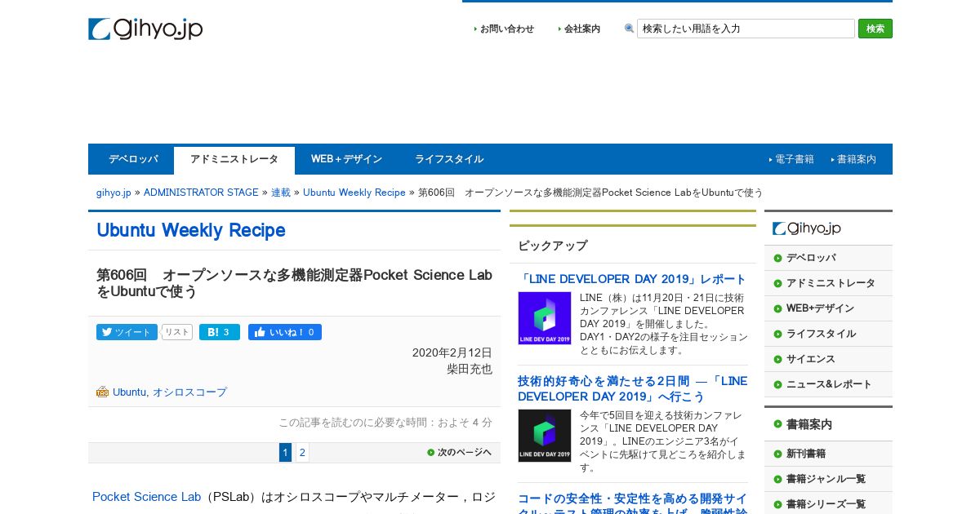Click the magnifier icon beside search field

[630, 29]
